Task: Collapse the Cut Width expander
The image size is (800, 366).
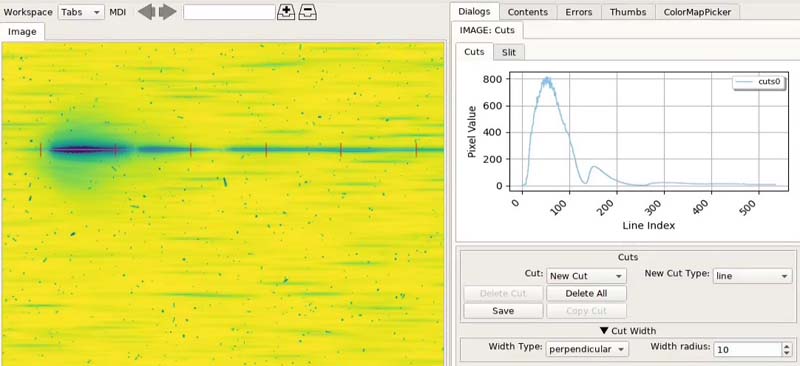Action: pos(628,331)
